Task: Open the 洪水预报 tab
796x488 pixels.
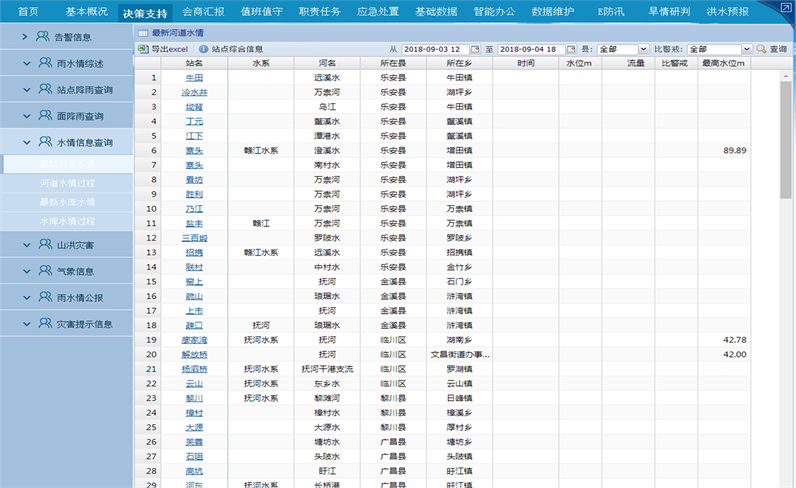Action: [x=727, y=12]
